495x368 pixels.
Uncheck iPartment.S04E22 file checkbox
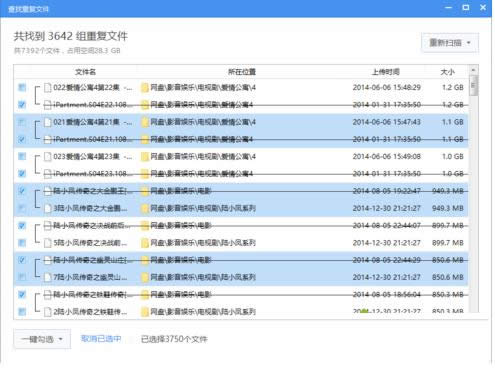point(22,105)
